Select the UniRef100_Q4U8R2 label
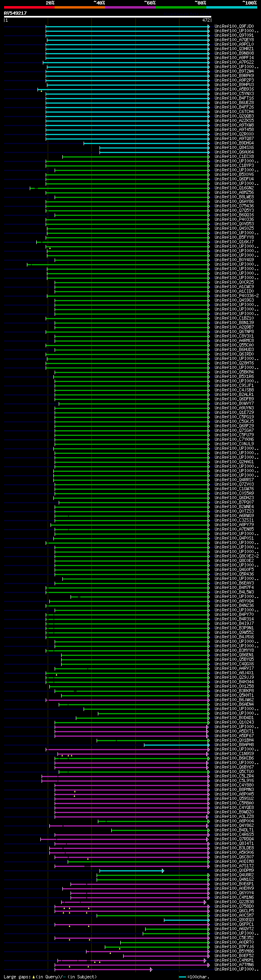This screenshot has height=980, width=261. coord(234,875)
